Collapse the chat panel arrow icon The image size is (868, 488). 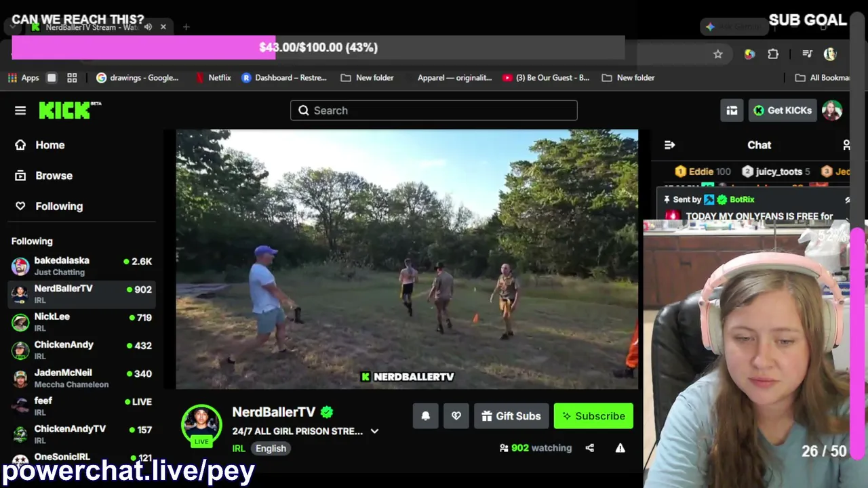tap(670, 145)
